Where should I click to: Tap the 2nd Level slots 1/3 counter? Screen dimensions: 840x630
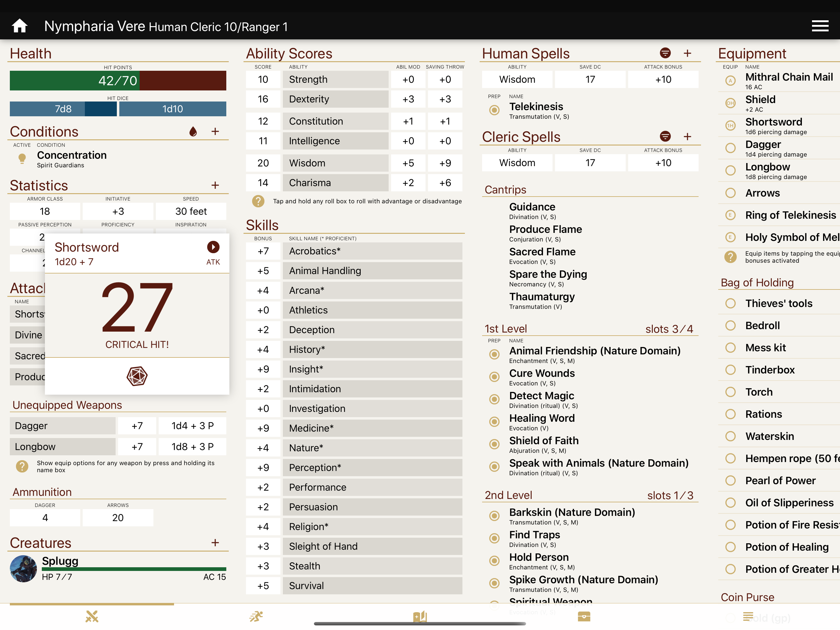click(670, 496)
